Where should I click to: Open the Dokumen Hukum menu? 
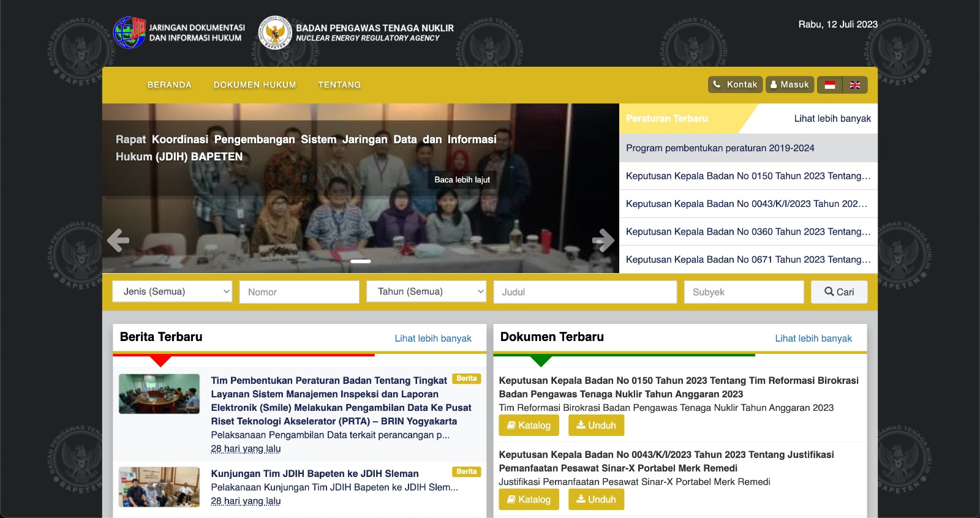[x=255, y=84]
